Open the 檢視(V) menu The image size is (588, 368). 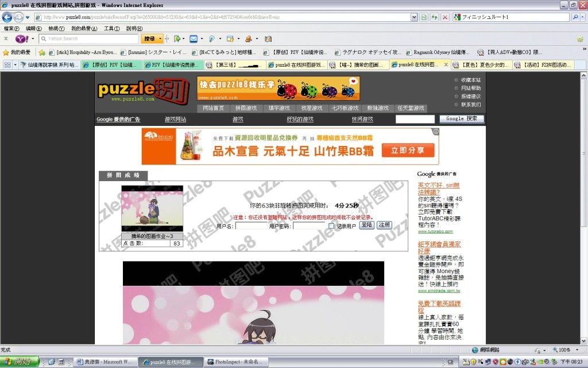[56, 29]
